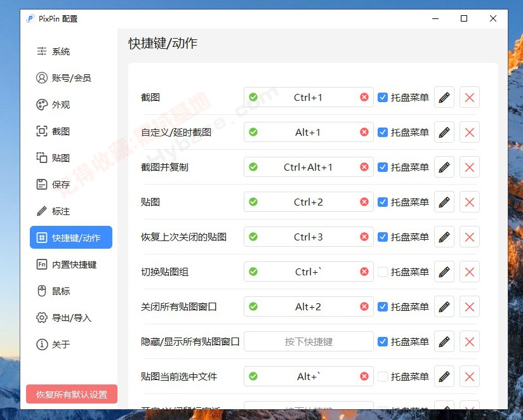
Task: Click the 隐藏/显示所有贴图窗口 shortcut input field
Action: pyautogui.click(x=308, y=341)
